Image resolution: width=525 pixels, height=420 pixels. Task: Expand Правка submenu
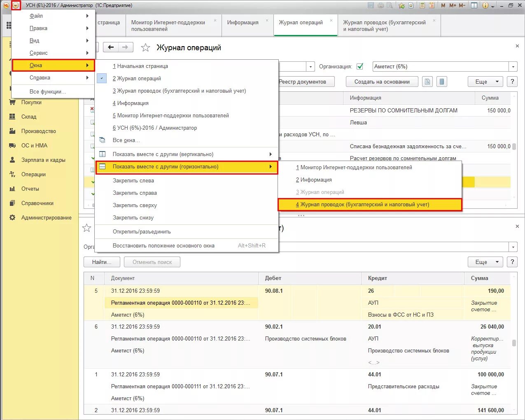pos(53,28)
